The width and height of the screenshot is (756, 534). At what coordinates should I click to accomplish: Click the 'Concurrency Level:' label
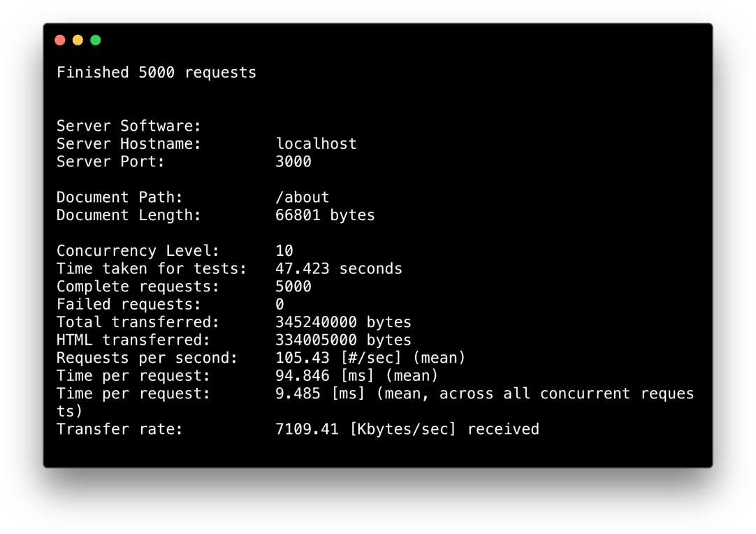138,251
